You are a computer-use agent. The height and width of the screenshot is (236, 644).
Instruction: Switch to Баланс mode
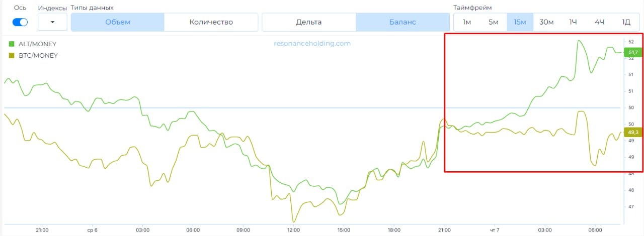pos(403,22)
